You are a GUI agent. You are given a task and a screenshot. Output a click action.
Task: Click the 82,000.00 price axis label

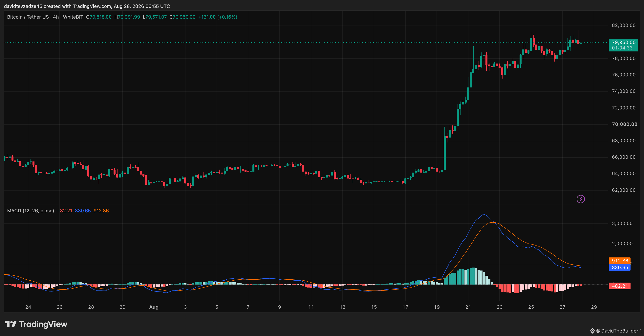tap(624, 25)
